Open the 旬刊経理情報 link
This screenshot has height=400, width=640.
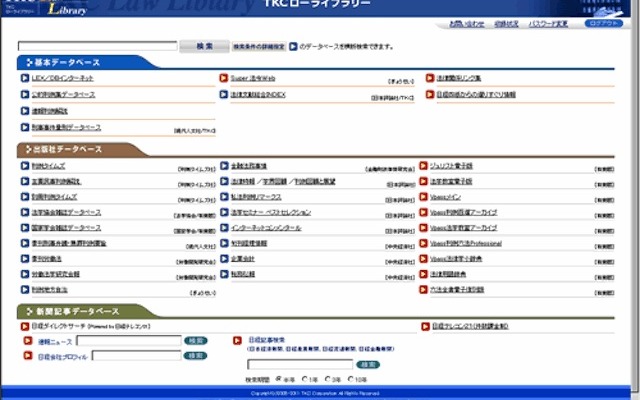click(x=249, y=243)
